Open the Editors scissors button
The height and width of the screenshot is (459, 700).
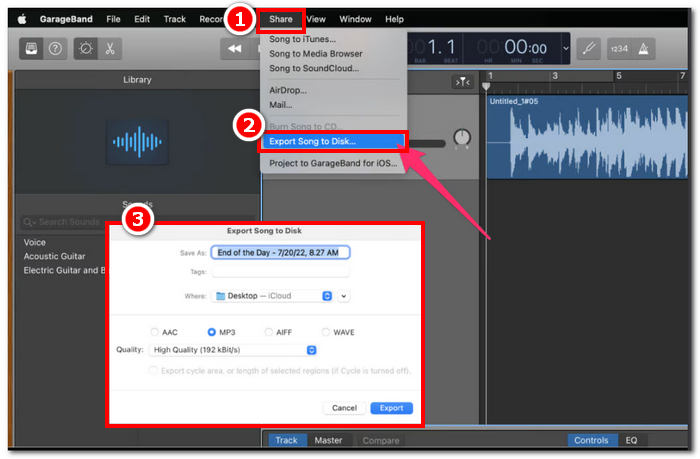point(110,48)
